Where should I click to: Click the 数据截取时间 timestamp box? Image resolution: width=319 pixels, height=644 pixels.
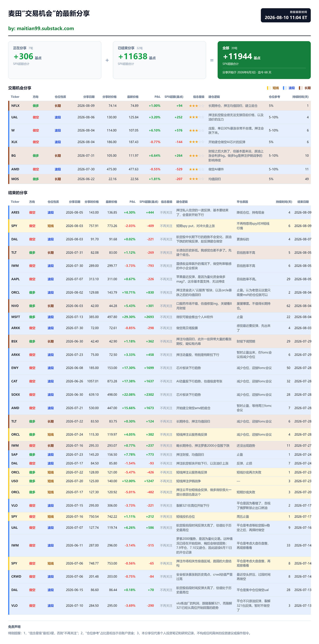click(286, 15)
